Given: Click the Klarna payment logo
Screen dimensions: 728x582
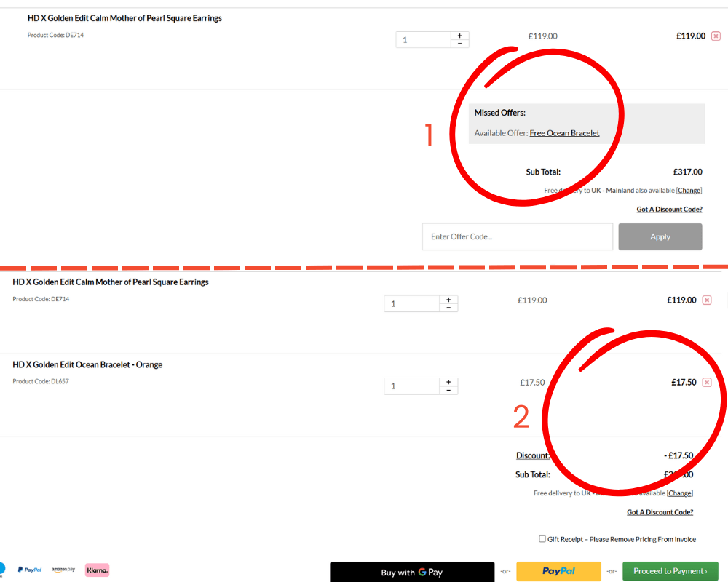Looking at the screenshot, I should [x=97, y=570].
